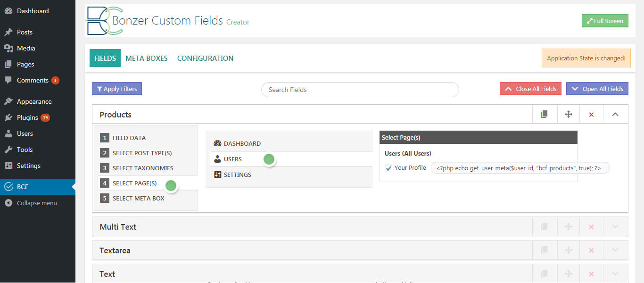
Task: Click the Plugins plug icon
Action: coord(8,117)
